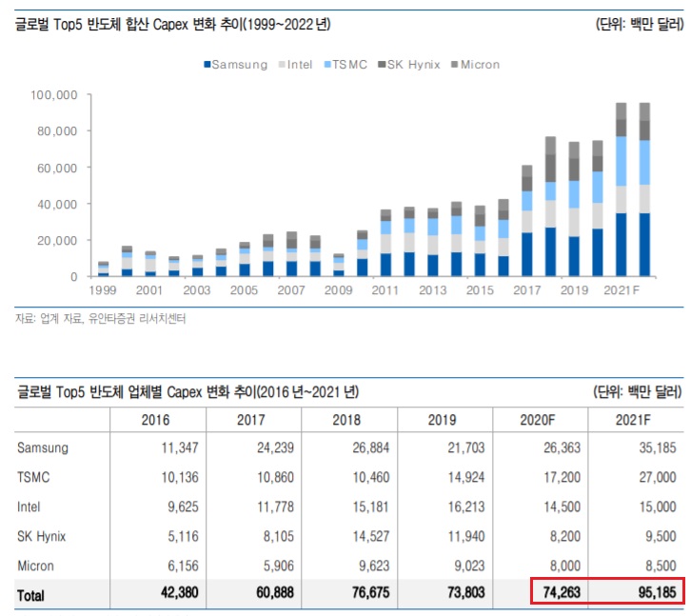691x616 pixels.
Task: Select the 2016 table column header
Action: pos(155,420)
